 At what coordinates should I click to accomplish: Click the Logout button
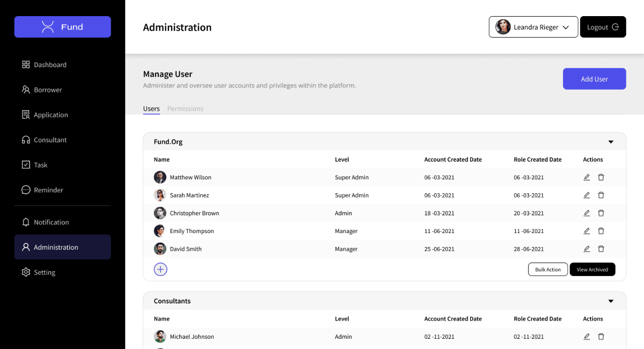(603, 27)
